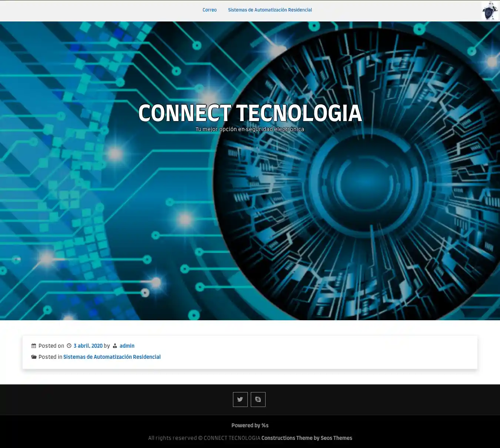The image size is (500, 448).
Task: Click the Posted on label text
Action: pyautogui.click(x=51, y=346)
